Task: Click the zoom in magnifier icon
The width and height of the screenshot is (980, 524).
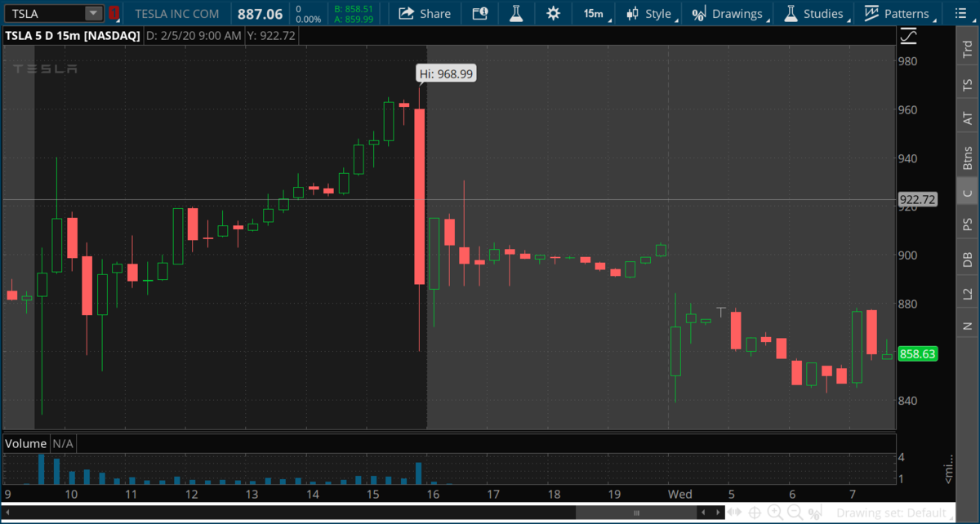Action: tap(774, 513)
